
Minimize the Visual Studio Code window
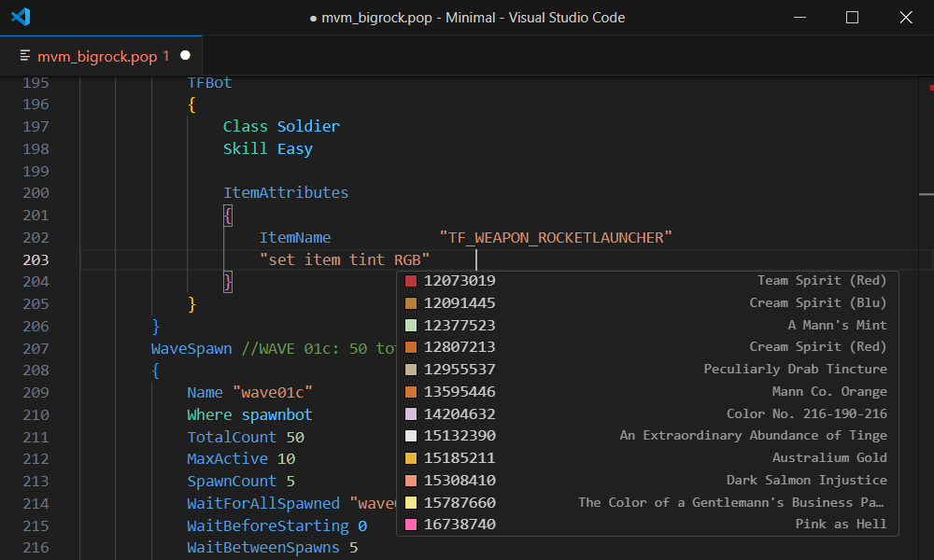(800, 17)
